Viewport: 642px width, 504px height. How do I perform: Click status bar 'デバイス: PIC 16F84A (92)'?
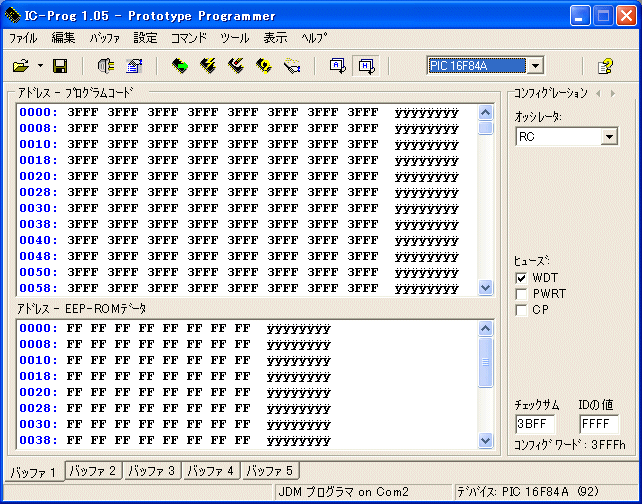pyautogui.click(x=528, y=492)
